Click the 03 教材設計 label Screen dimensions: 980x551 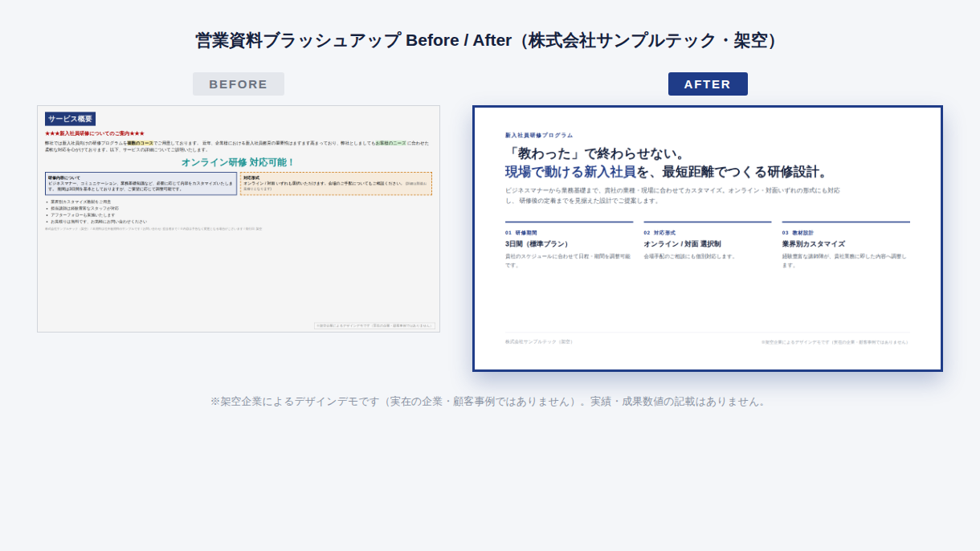(x=798, y=233)
